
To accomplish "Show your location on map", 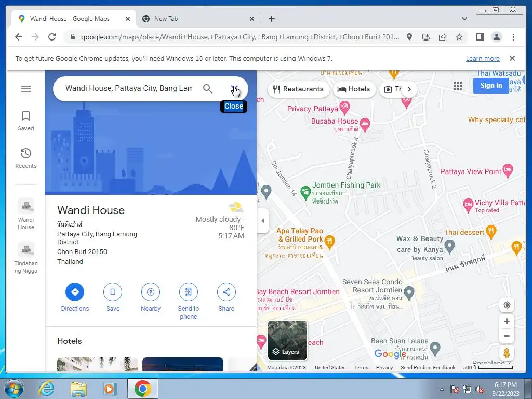I will pos(507,305).
